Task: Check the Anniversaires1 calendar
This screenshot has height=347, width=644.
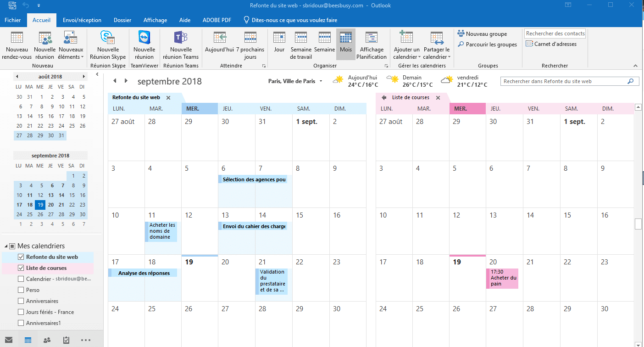Action: (21, 323)
